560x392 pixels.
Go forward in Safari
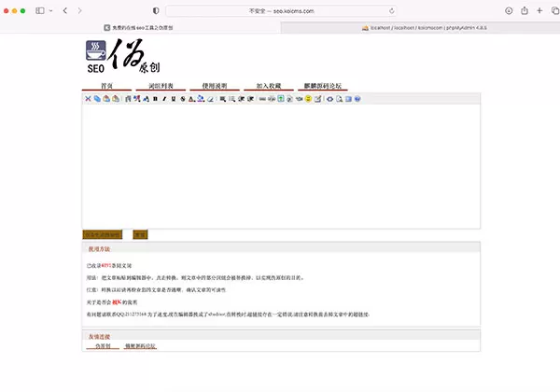pos(79,10)
